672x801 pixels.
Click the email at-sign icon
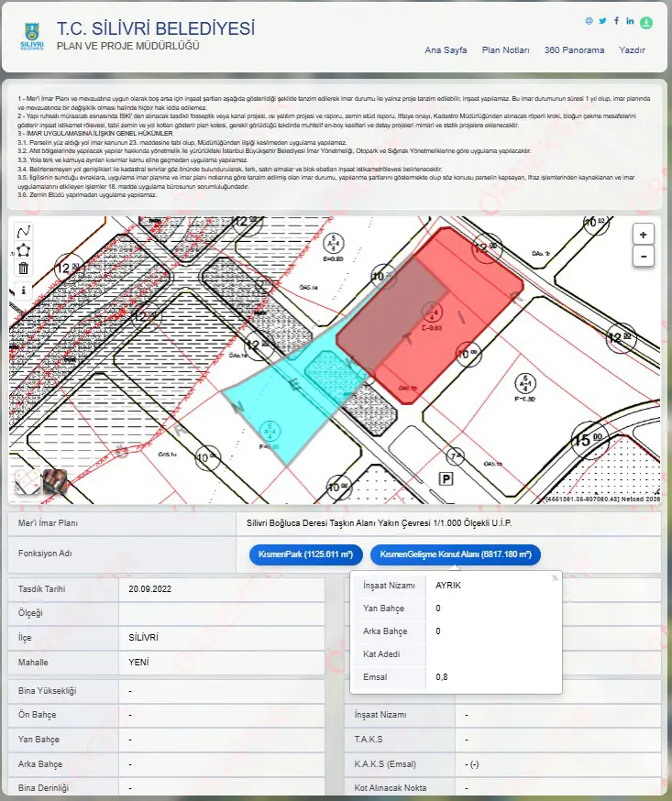(x=589, y=21)
